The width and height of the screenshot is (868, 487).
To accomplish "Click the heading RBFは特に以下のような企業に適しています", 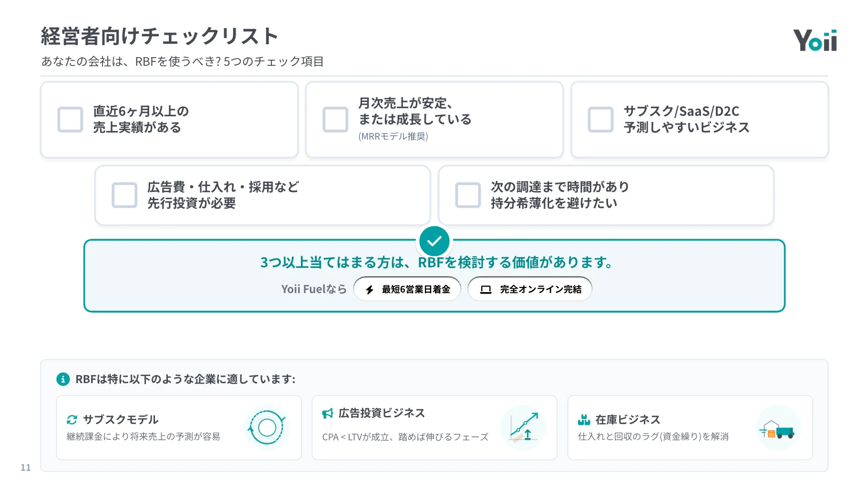I will pyautogui.click(x=186, y=379).
